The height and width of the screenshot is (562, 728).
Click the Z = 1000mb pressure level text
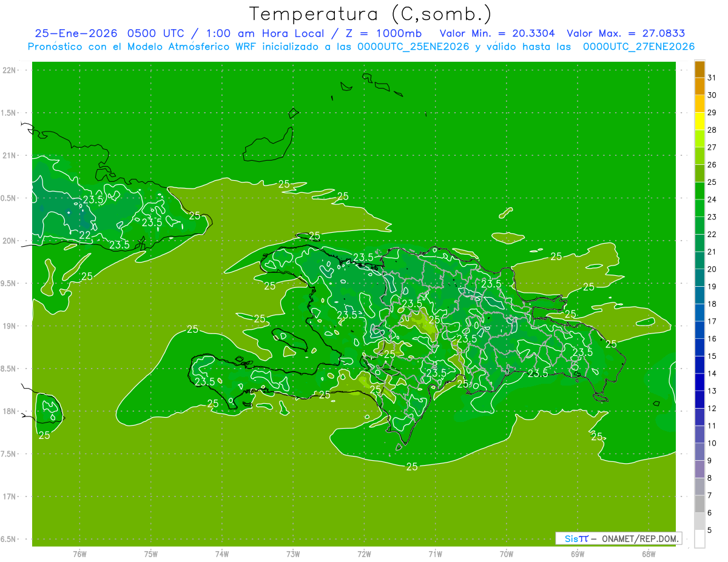[384, 33]
